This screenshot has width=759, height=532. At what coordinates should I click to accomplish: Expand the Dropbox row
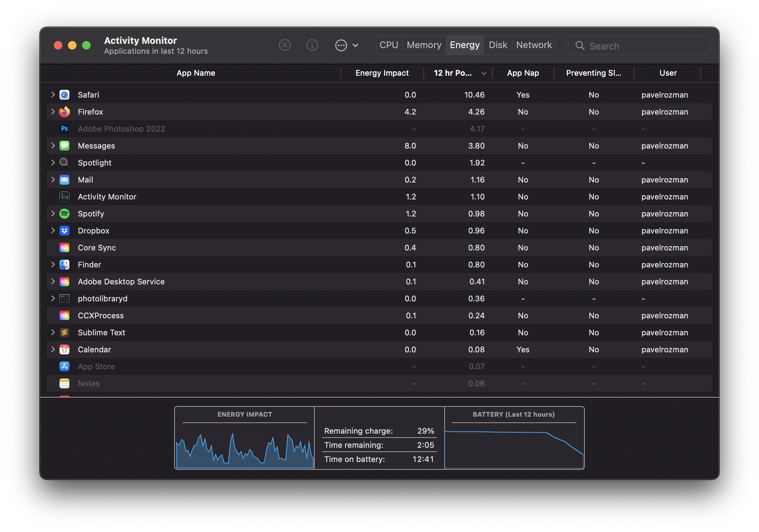tap(53, 230)
